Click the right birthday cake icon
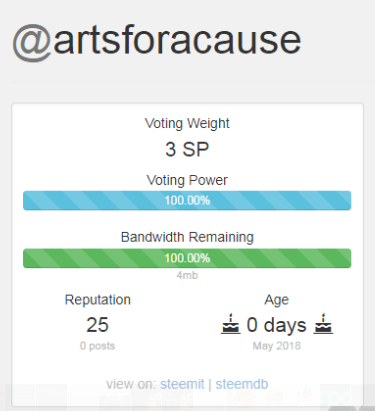 [323, 324]
